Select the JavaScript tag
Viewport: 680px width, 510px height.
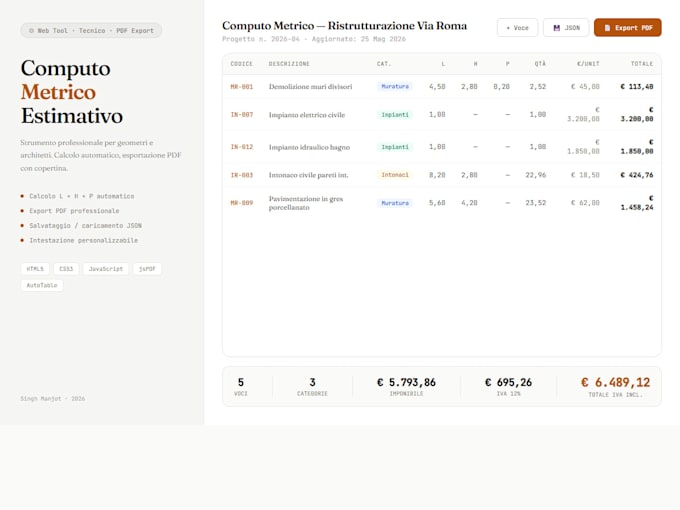pos(106,269)
